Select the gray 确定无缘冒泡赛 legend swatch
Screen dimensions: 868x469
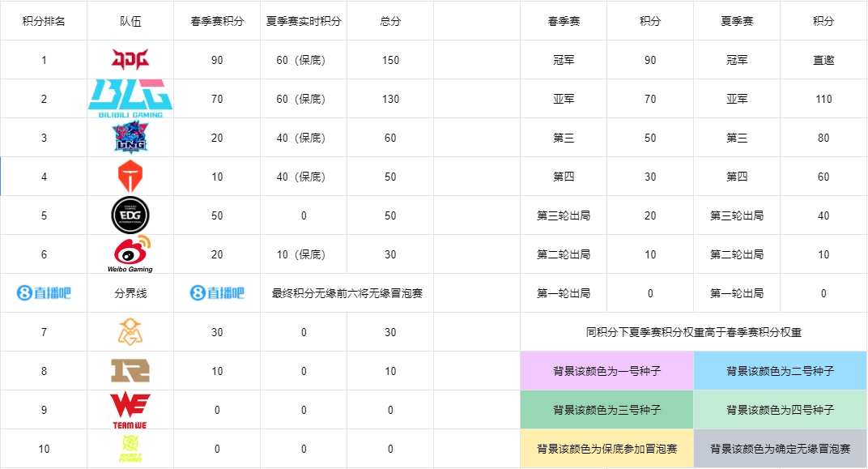(780, 449)
